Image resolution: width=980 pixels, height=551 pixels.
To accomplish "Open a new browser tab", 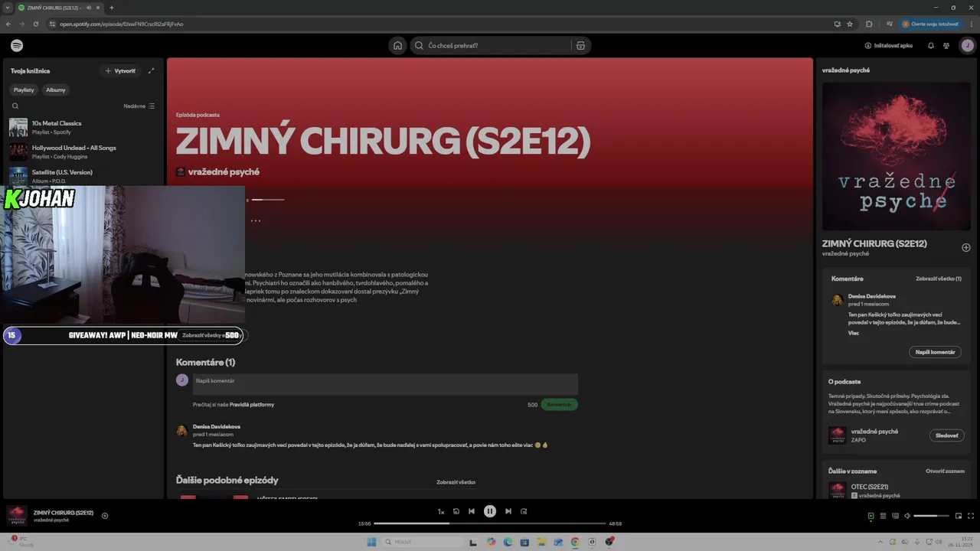I will click(112, 8).
